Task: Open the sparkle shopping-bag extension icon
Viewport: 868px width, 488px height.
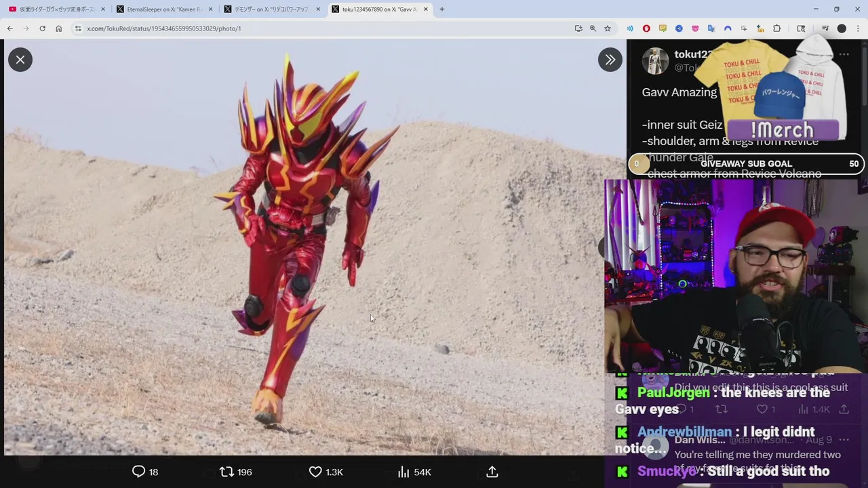Action: 760,28
